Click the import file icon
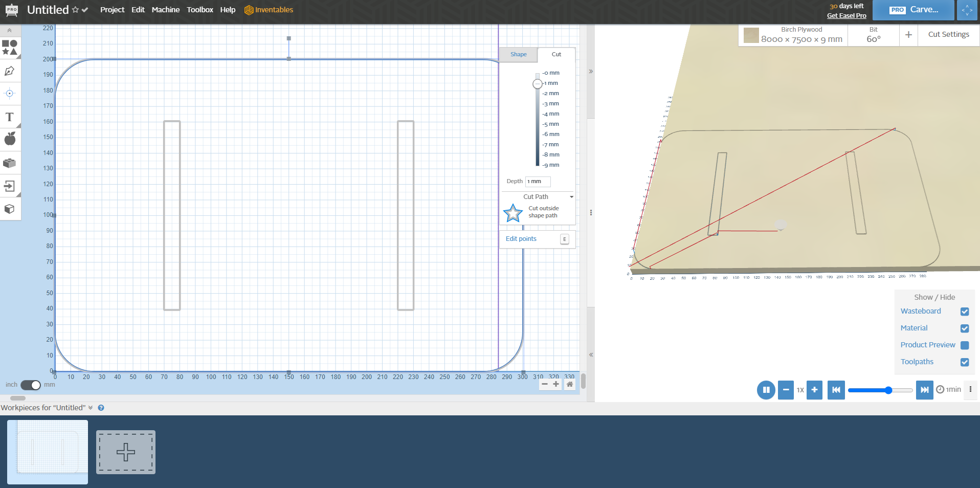The image size is (980, 488). coord(10,186)
